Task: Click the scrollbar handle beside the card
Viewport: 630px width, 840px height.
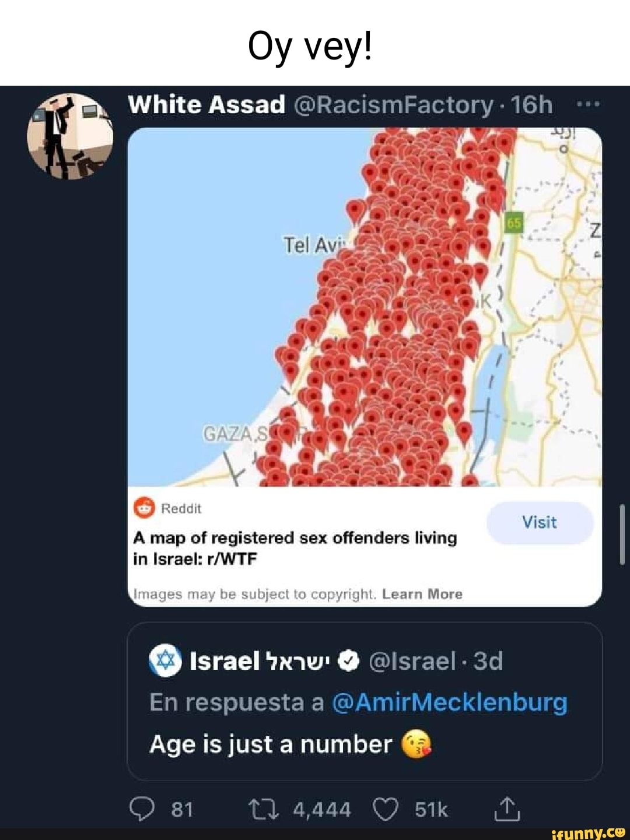Action: [x=622, y=534]
